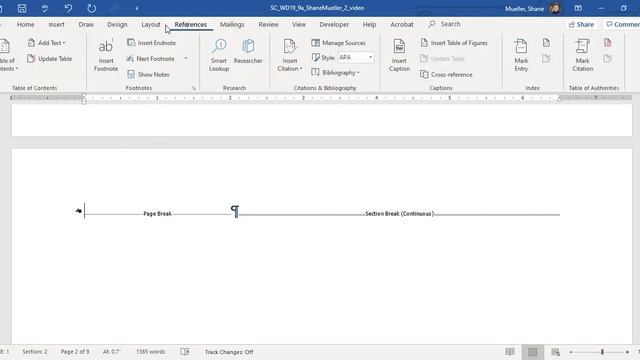640x360 pixels.
Task: Switch to the View tab
Action: [x=299, y=24]
